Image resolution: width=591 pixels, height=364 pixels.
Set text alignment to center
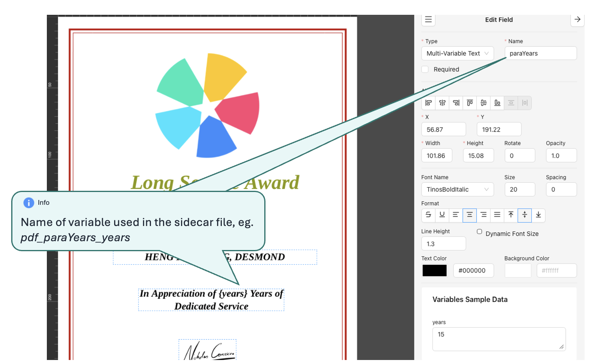click(470, 215)
